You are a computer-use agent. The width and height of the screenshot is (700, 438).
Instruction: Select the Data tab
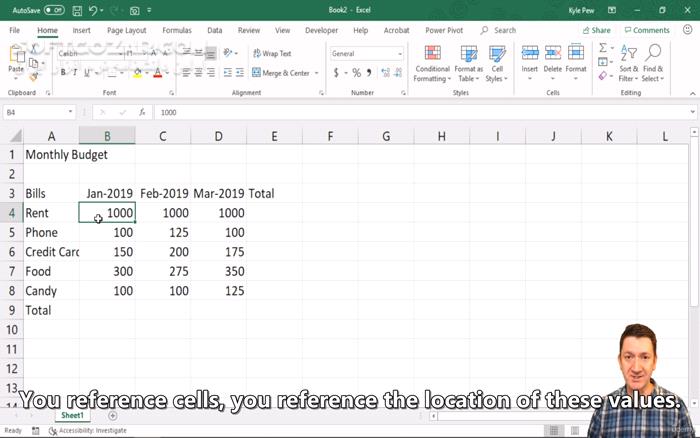(x=214, y=30)
